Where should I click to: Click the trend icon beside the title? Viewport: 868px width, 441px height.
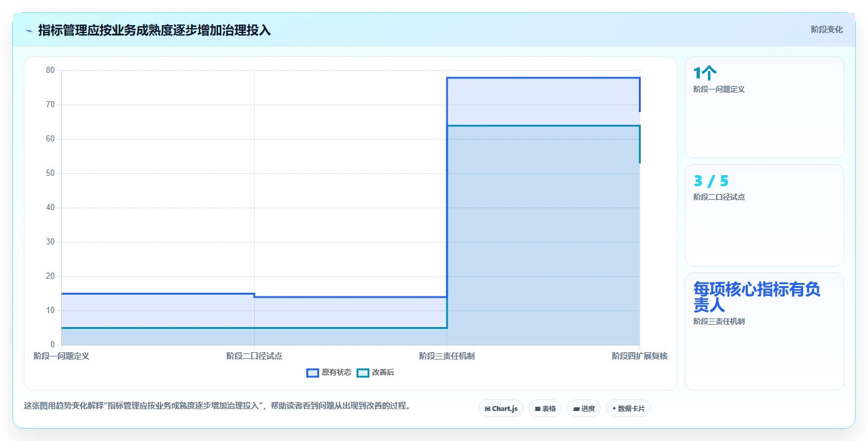[29, 31]
